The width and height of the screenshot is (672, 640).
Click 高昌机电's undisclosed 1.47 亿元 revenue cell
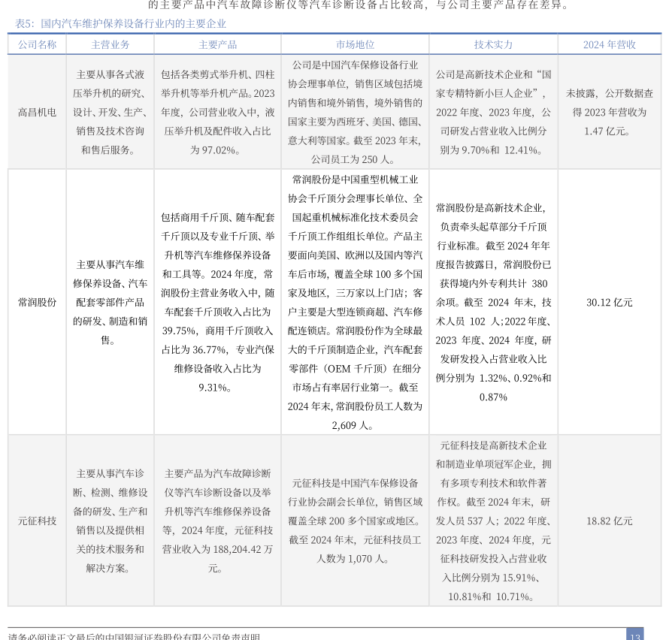[609, 112]
